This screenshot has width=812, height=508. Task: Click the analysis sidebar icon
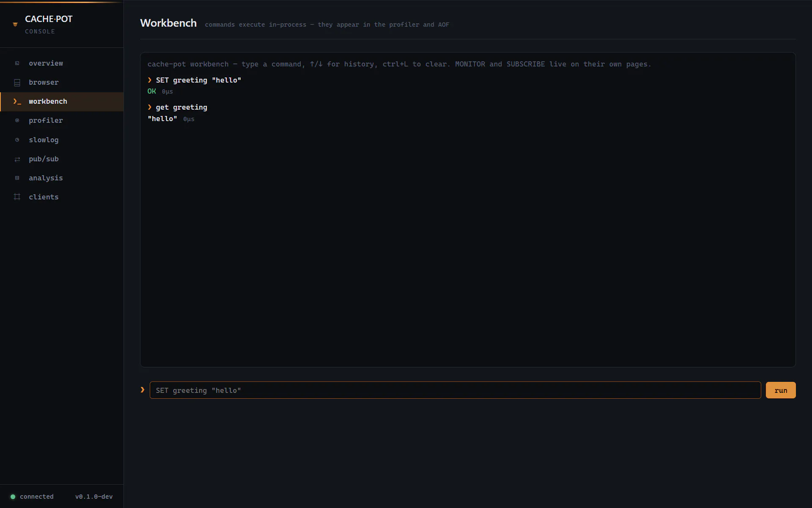point(17,178)
